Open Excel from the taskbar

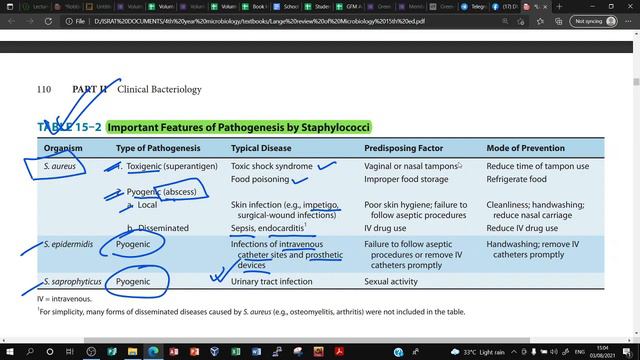tap(236, 351)
